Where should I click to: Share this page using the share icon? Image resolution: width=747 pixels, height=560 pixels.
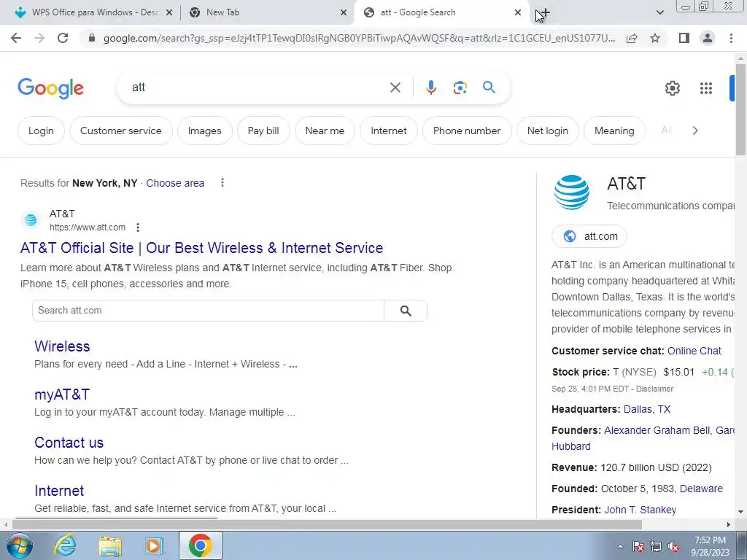tap(632, 38)
